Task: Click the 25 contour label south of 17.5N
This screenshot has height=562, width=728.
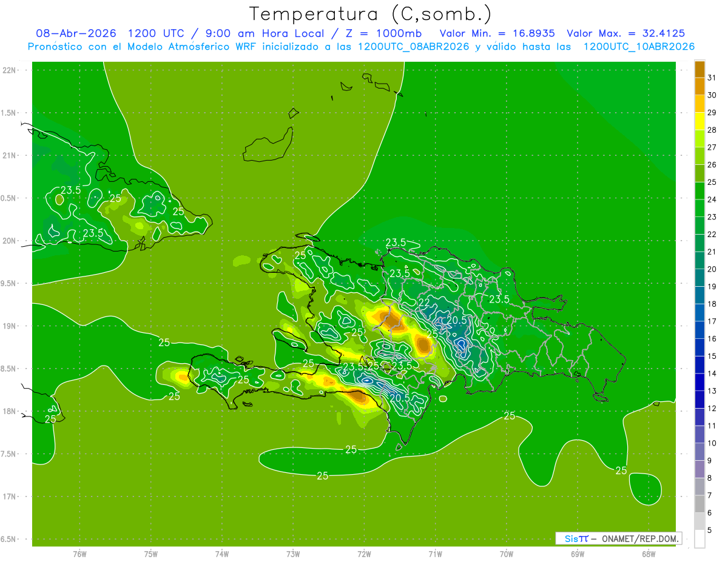Action: pos(322,476)
